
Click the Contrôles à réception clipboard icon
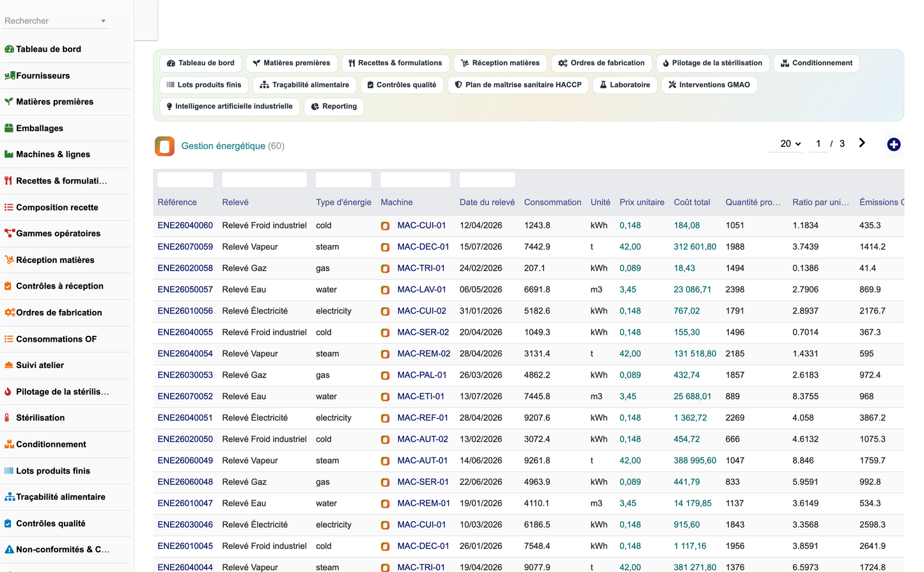coord(8,286)
